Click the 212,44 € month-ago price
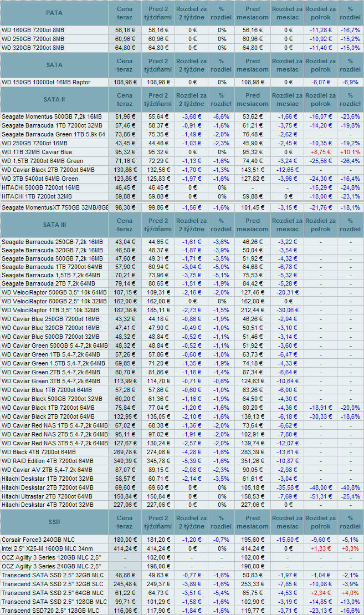Viewport: 364px width, 615px height. (253, 310)
